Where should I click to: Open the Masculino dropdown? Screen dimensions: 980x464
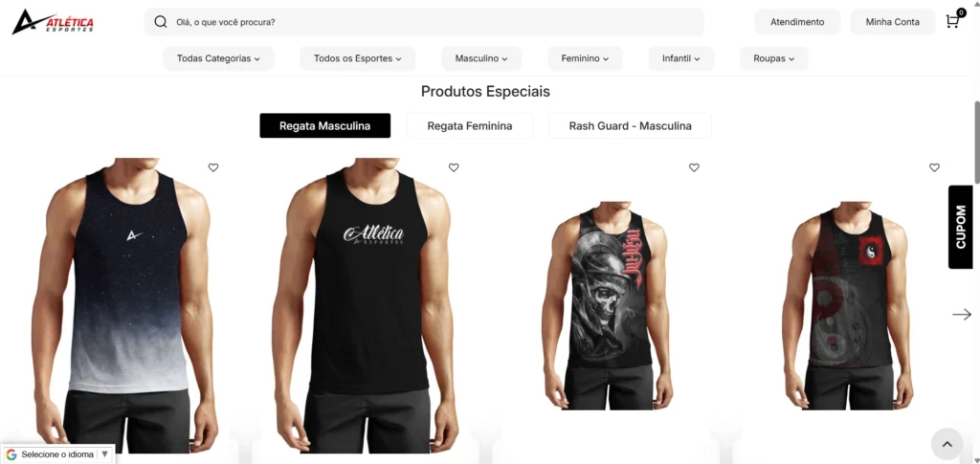tap(481, 58)
